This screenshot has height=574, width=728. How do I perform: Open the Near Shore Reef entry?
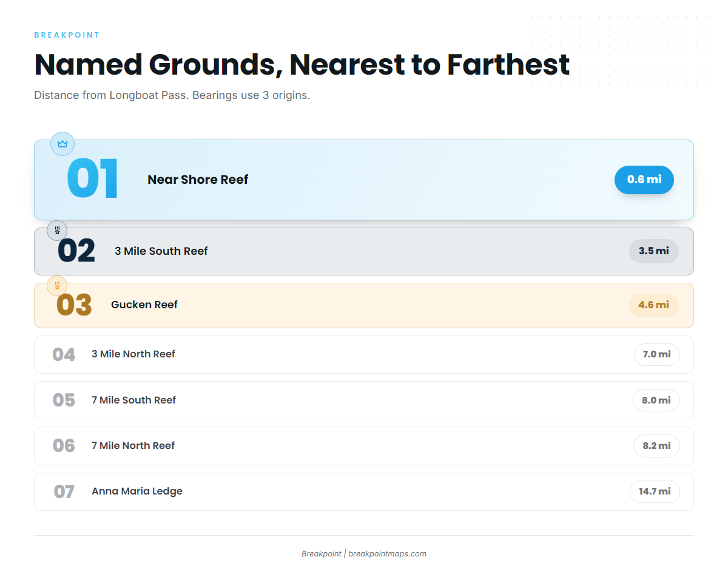pos(364,180)
